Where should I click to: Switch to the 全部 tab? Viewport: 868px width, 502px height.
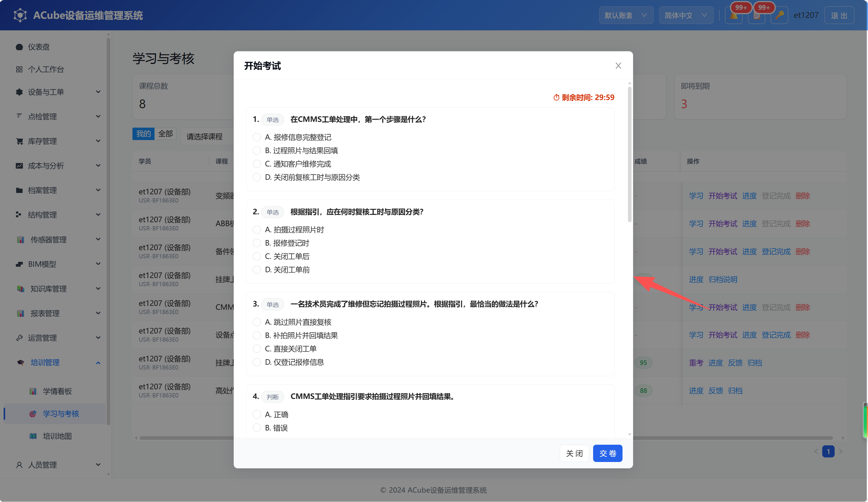point(166,134)
